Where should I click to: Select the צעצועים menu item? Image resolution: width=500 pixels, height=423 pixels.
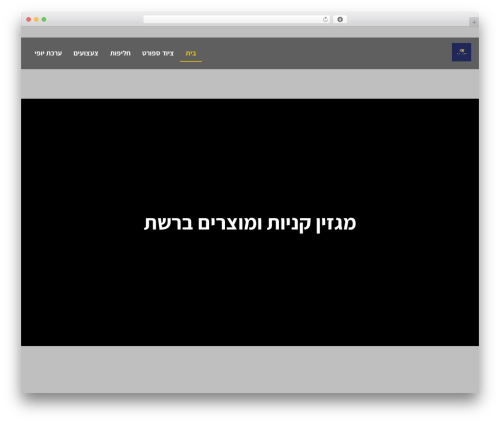click(x=86, y=53)
